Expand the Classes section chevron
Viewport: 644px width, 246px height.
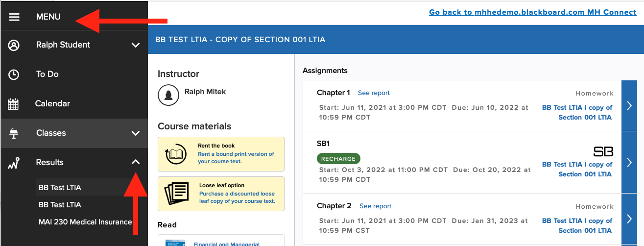click(x=136, y=133)
